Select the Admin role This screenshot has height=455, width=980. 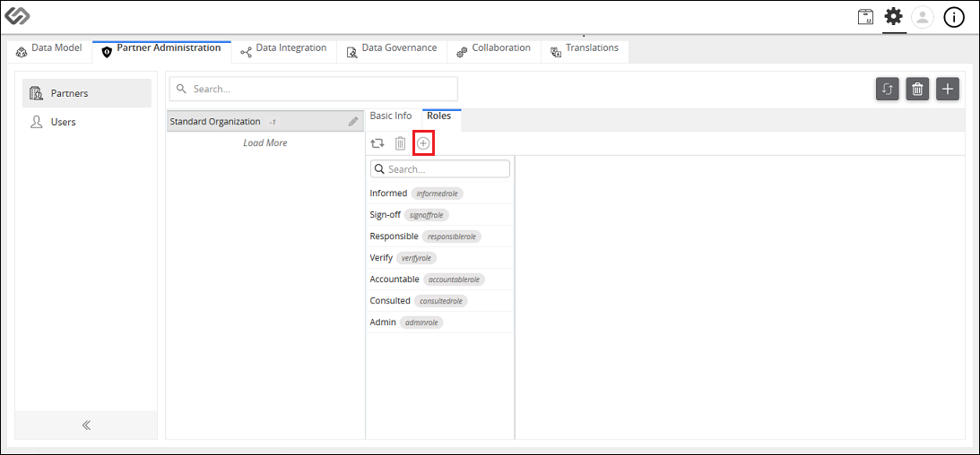tap(440, 322)
